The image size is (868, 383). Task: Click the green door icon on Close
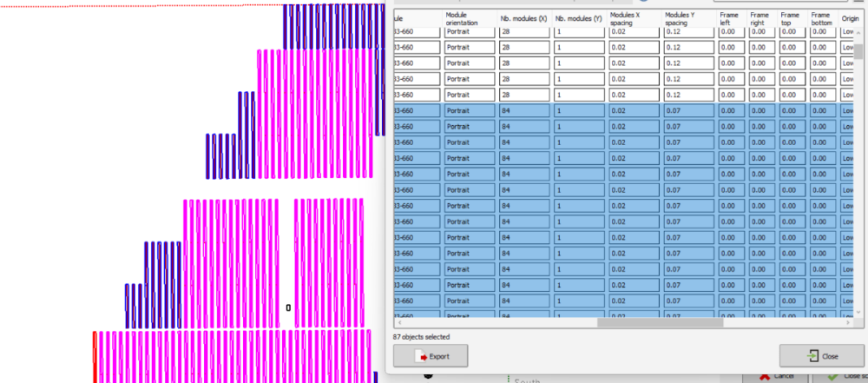812,356
